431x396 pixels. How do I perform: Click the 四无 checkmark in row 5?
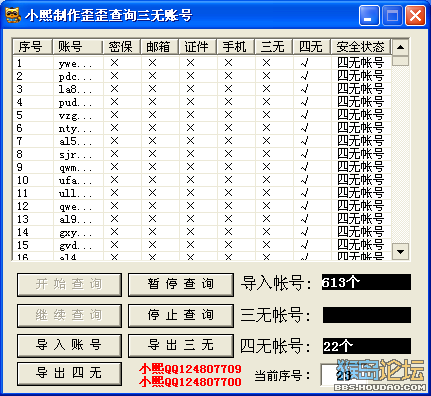(x=304, y=115)
